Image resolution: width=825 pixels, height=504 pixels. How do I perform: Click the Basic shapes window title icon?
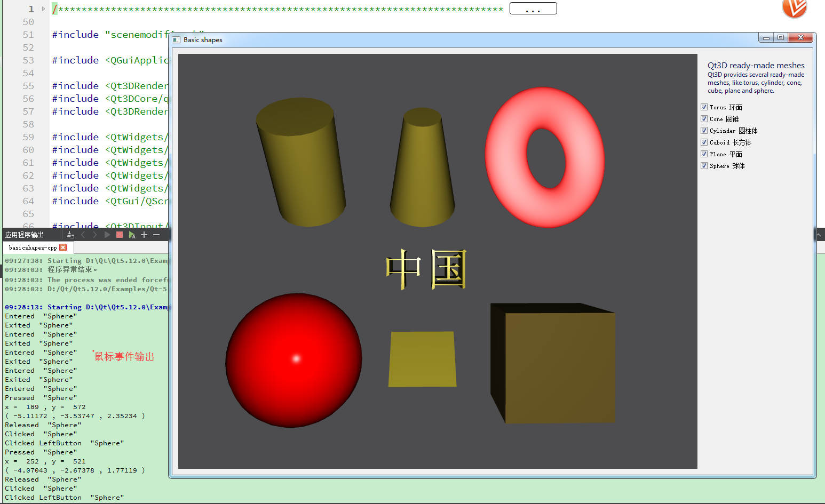176,39
